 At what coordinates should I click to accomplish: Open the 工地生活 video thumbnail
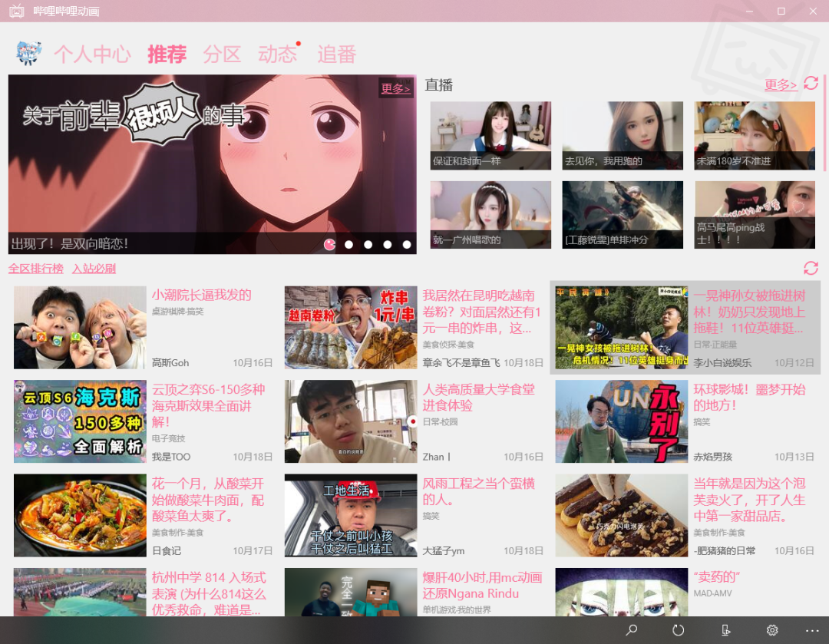pos(351,516)
